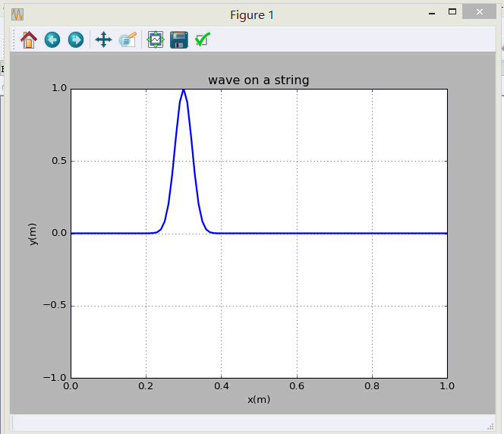The image size is (504, 434).
Task: Click the y-axis tick label −0.5
Action: (55, 305)
